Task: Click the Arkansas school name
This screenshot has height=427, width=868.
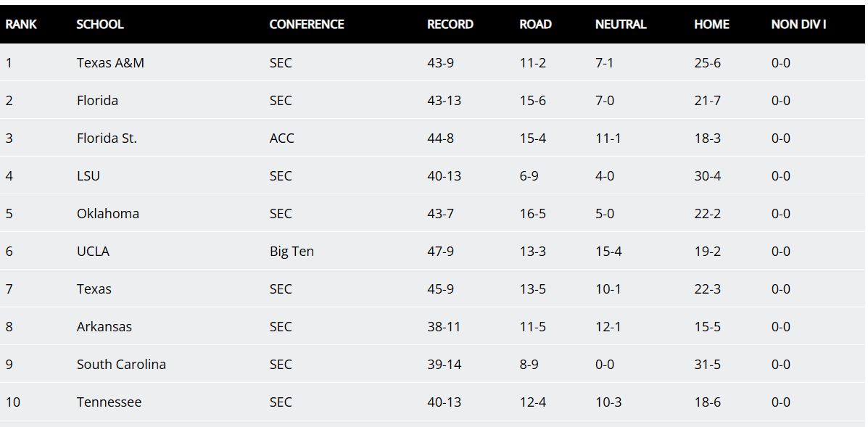Action: point(104,326)
